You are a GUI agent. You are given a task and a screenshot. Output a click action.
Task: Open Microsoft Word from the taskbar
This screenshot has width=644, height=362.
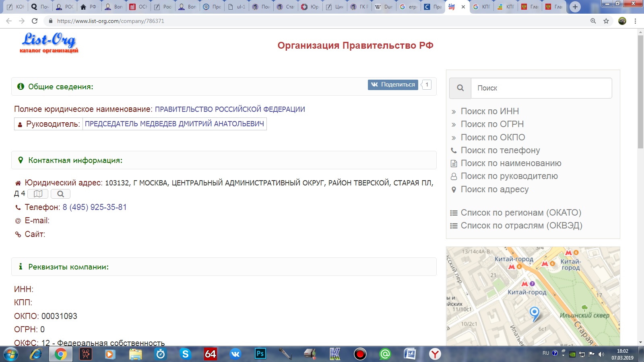click(x=410, y=354)
